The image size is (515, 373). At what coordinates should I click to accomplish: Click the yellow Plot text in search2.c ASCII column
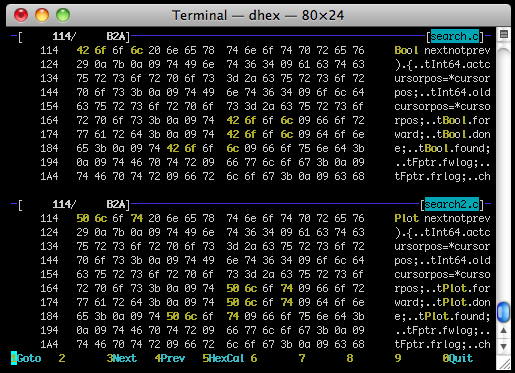[x=406, y=218]
